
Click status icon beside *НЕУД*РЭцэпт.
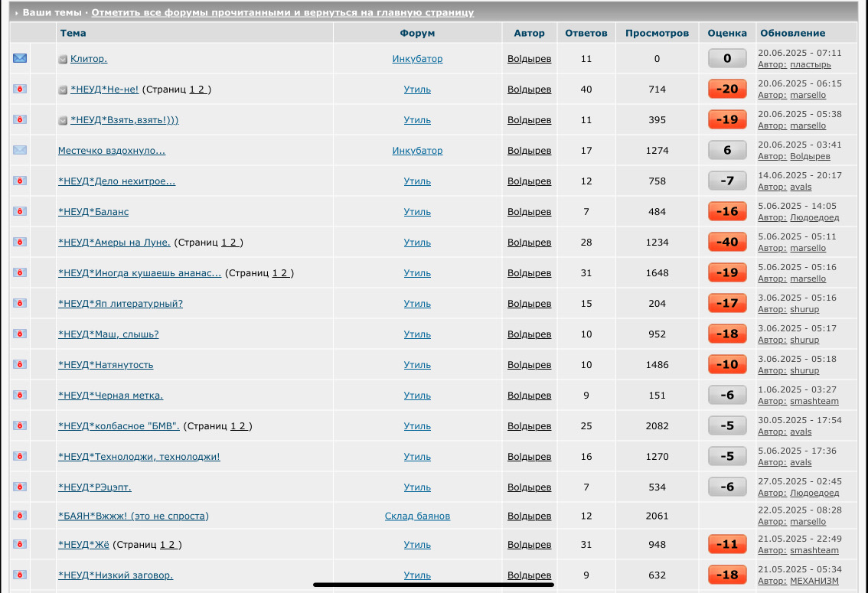point(20,487)
